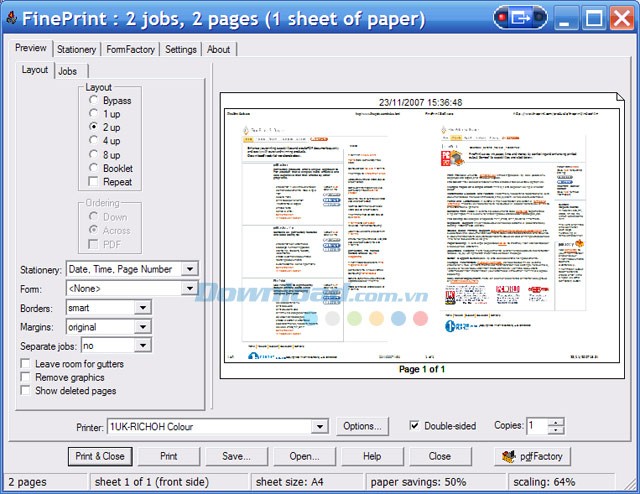The image size is (640, 494).
Task: Open the Printer selection dropdown
Action: point(319,427)
